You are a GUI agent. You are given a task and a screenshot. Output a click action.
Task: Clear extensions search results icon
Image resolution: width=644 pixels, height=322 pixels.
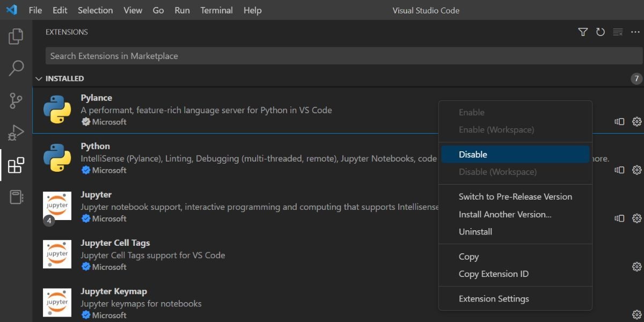click(618, 32)
